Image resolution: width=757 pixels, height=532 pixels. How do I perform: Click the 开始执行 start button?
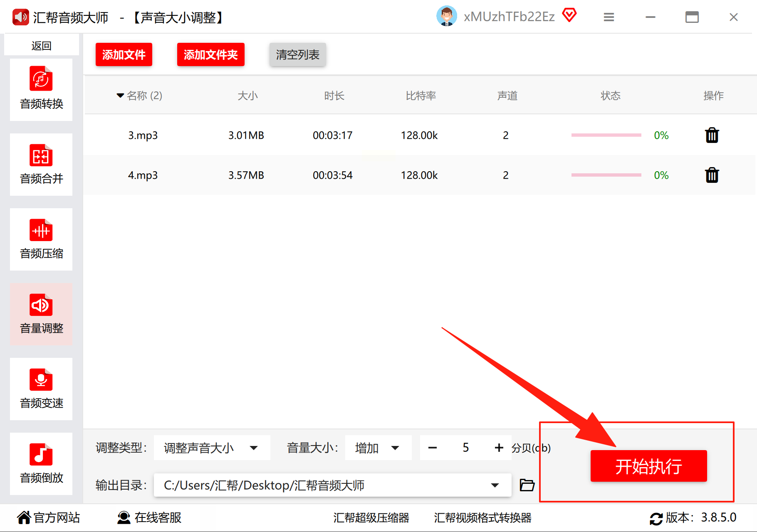point(648,466)
